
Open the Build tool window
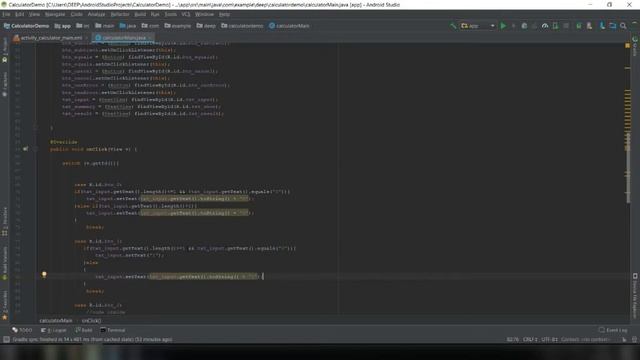tap(84, 330)
